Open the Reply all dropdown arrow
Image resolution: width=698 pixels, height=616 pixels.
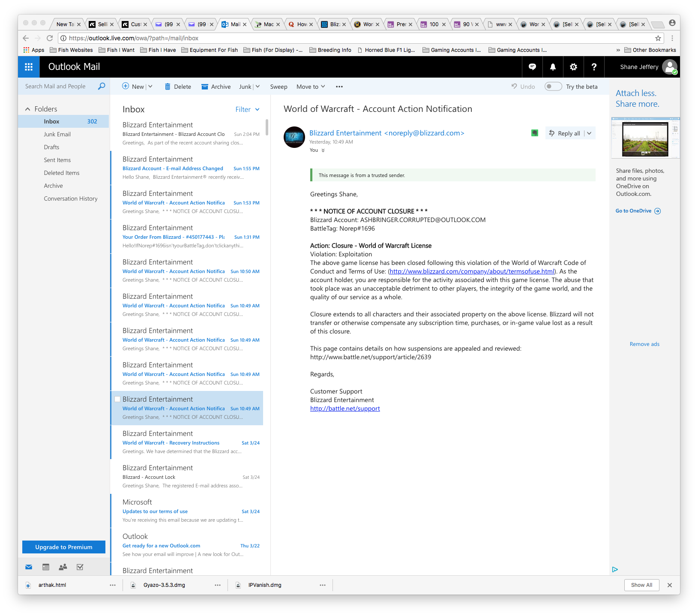[x=590, y=133]
